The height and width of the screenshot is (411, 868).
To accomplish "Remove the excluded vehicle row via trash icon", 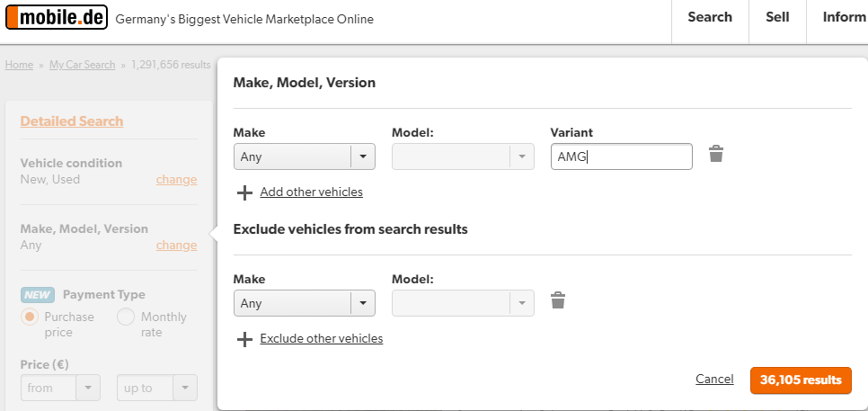I will click(x=557, y=300).
